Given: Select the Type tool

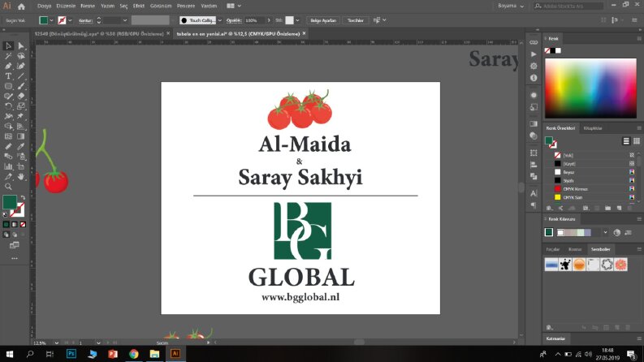Looking at the screenshot, I should 8,76.
